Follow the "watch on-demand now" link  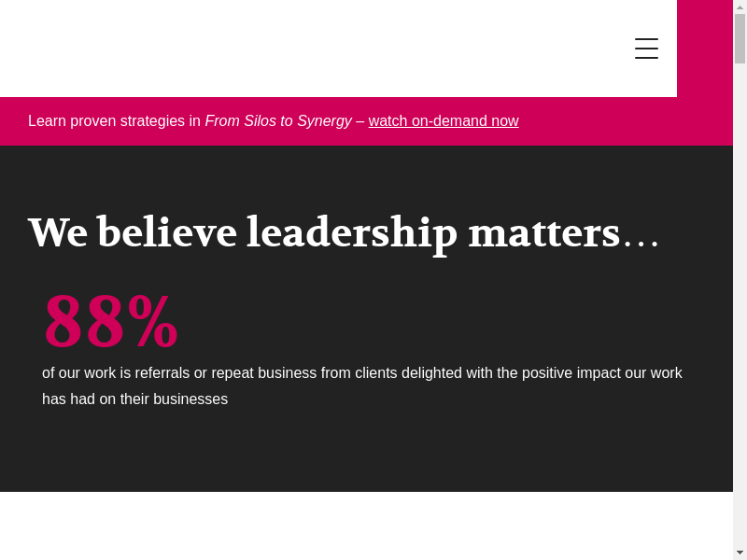click(x=444, y=121)
